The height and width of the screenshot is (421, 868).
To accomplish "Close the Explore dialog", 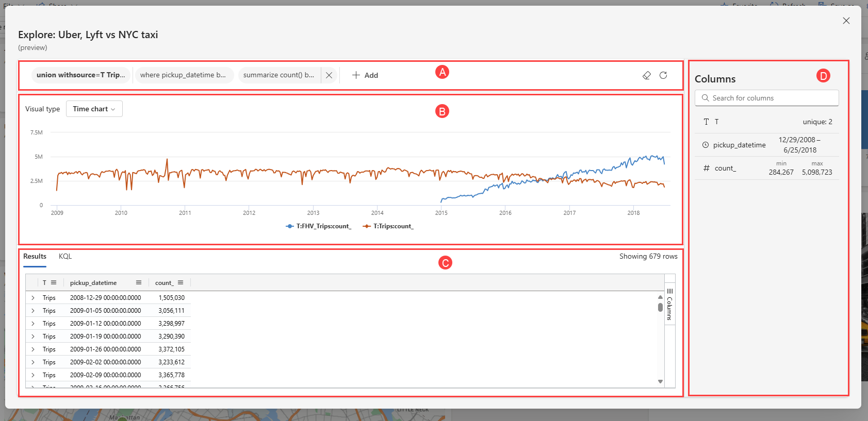I will pyautogui.click(x=846, y=21).
